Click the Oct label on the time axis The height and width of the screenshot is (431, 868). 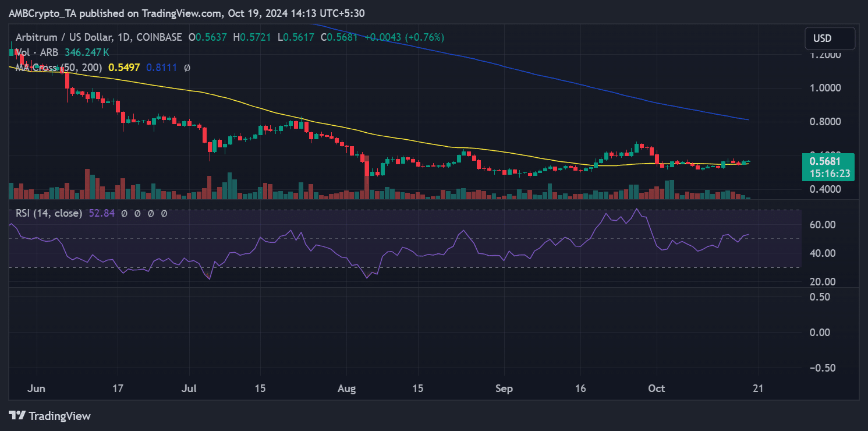click(657, 388)
